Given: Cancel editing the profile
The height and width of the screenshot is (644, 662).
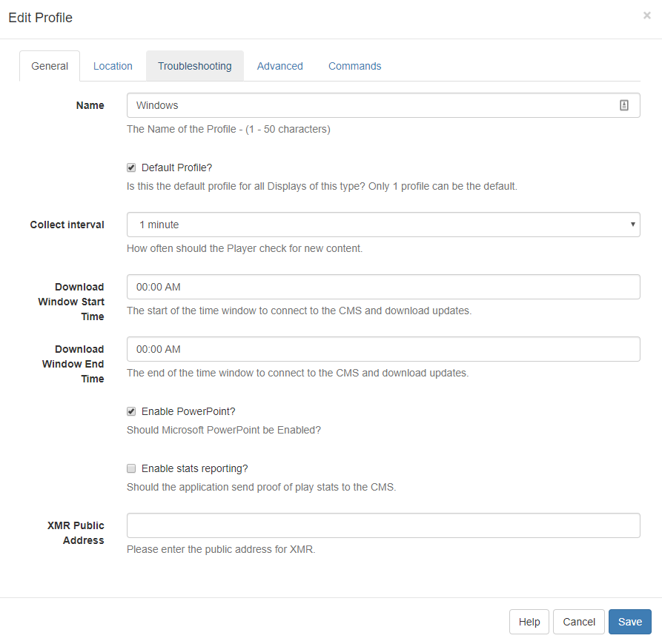Looking at the screenshot, I should pos(578,622).
